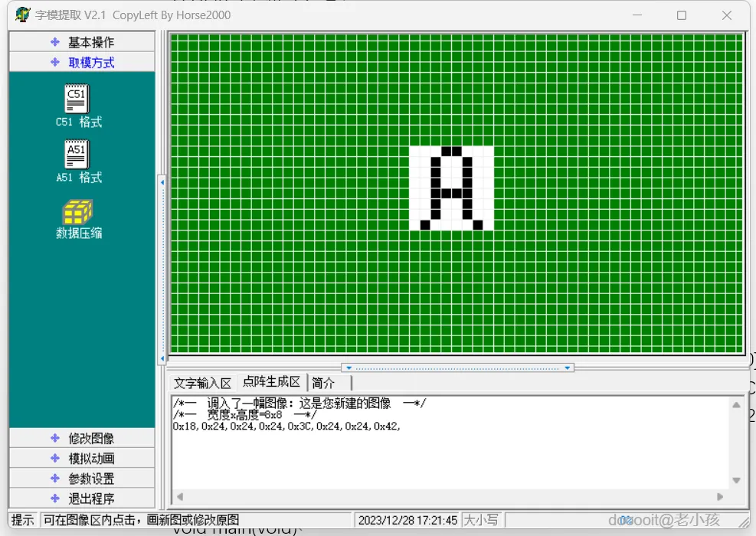Select the 点阵生成区 tab
Screen dimensions: 756x536
271,382
